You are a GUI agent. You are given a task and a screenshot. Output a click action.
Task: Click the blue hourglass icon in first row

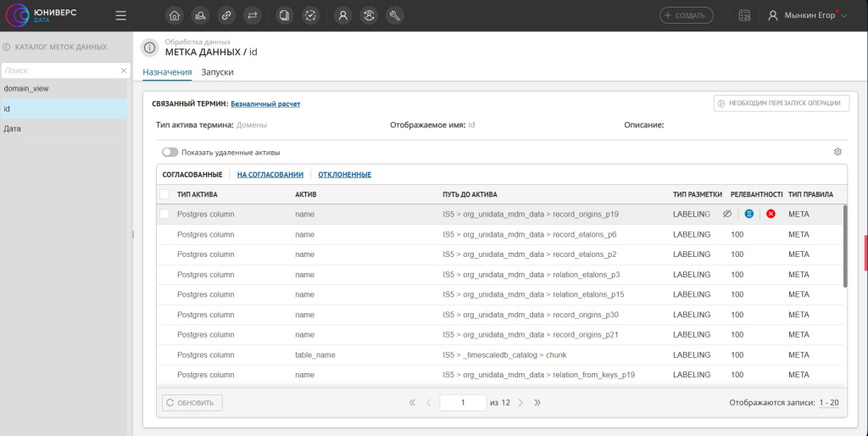click(749, 214)
